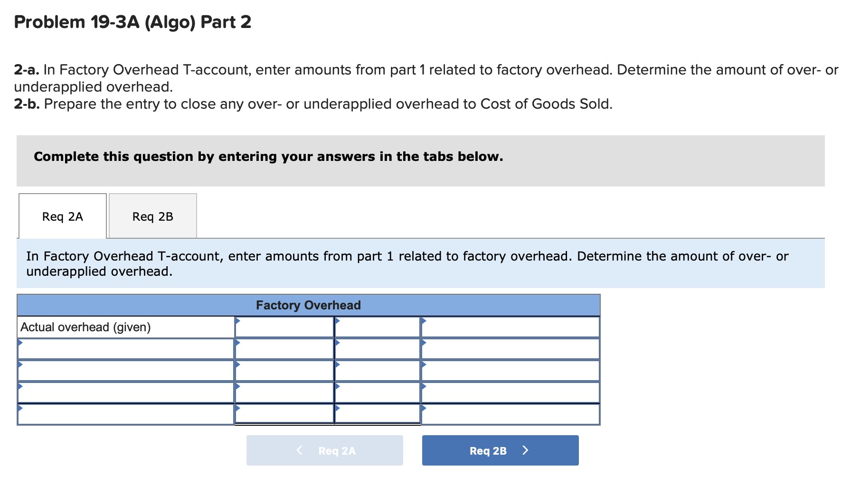Open the credit column dropdown in the second row
Viewport: 851px width, 504px height.
[x=337, y=343]
